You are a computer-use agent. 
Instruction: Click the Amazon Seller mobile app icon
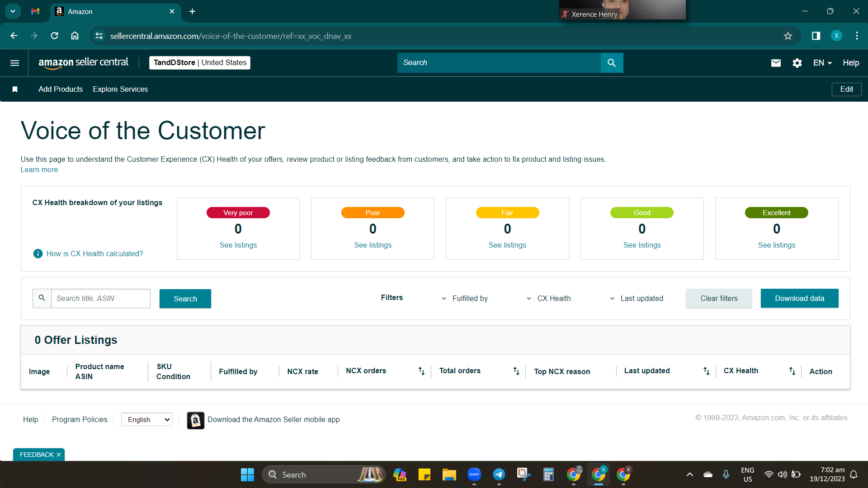(x=196, y=420)
